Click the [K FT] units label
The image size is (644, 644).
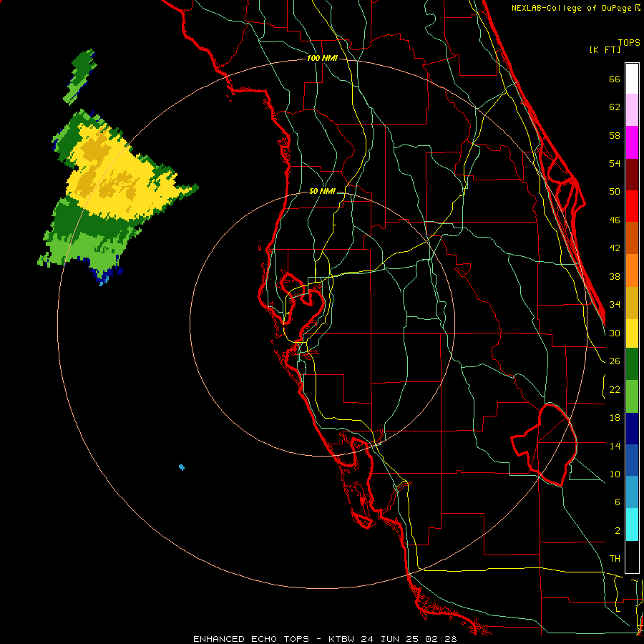coord(605,49)
